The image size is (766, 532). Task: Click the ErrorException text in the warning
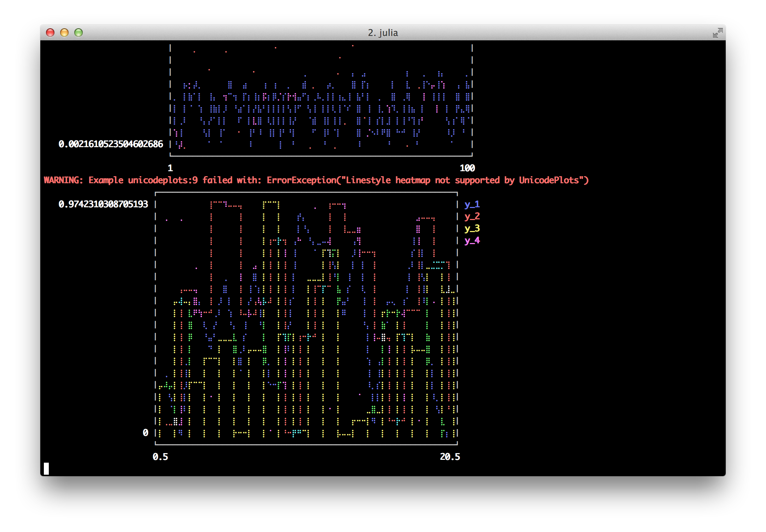(x=301, y=180)
